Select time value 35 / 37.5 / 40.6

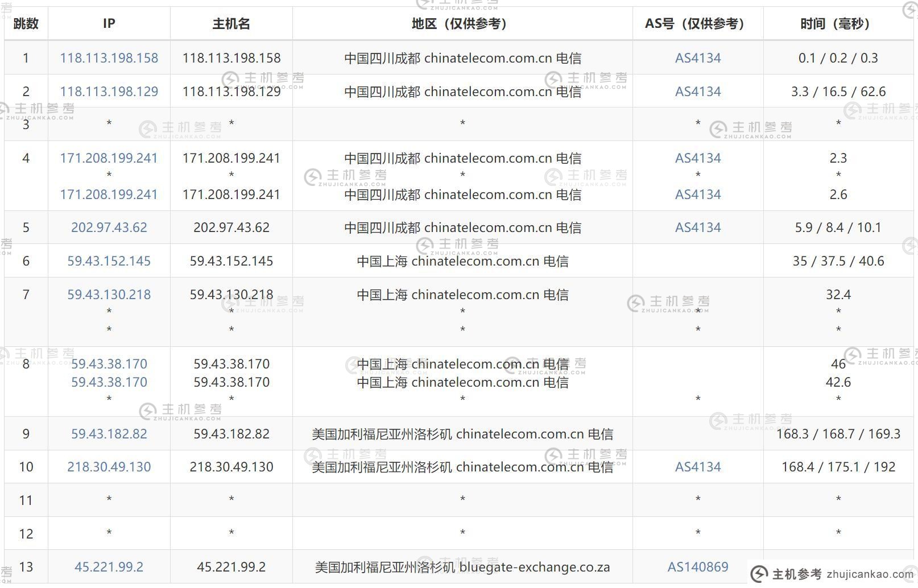click(838, 261)
